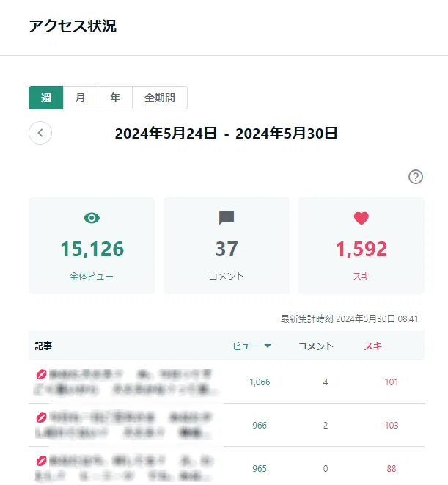
Task: Click lips icon of second article
Action: pos(42,417)
